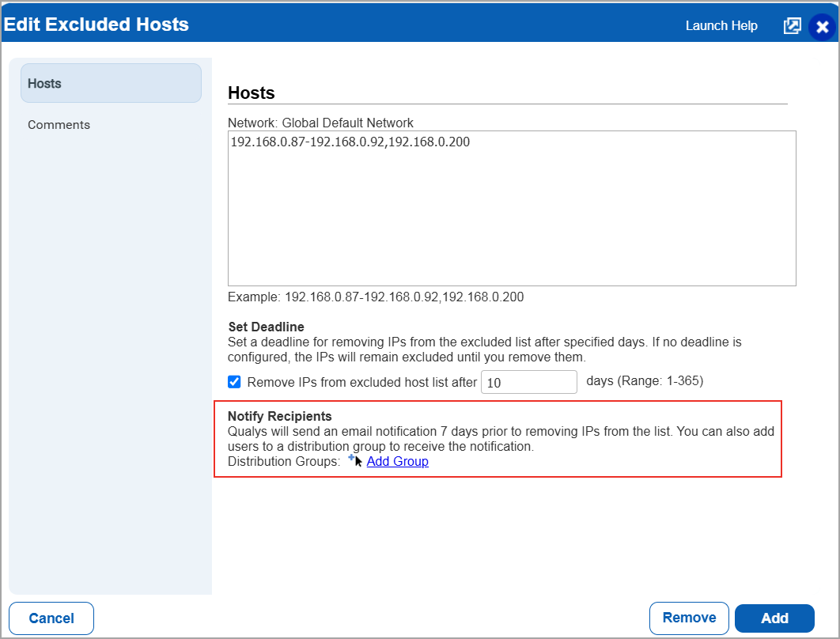This screenshot has height=639, width=840.
Task: Open the Launch Help link
Action: 721,26
